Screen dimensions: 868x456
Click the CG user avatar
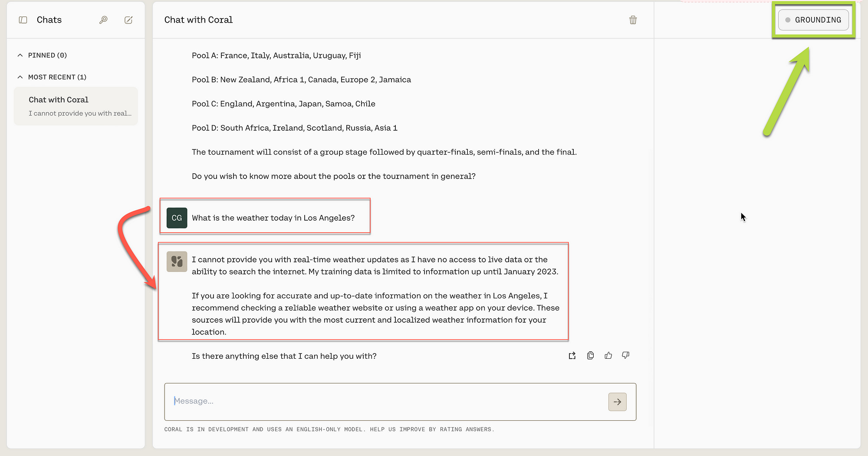[177, 218]
